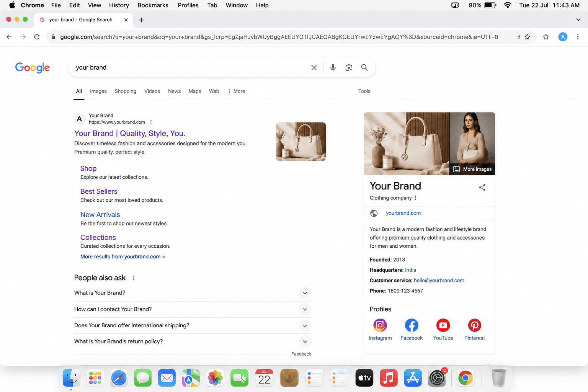The image size is (588, 392).
Task: Open the Shop sitelink
Action: (88, 168)
